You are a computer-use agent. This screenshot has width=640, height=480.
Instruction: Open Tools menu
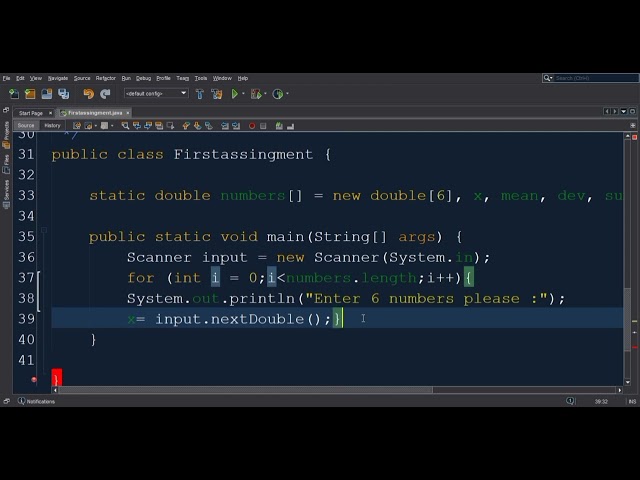point(201,78)
